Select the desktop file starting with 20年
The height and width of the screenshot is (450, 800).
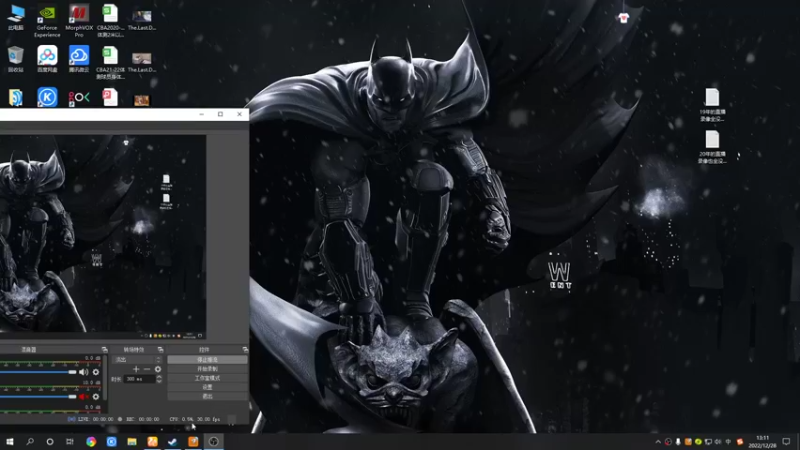pyautogui.click(x=712, y=147)
